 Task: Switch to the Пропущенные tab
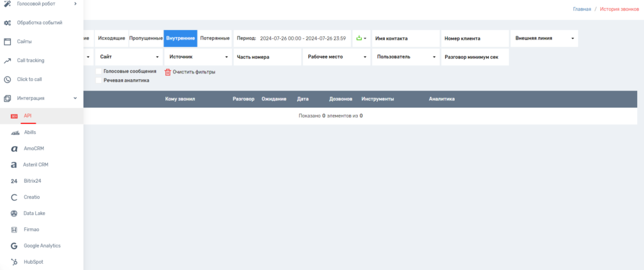[146, 38]
